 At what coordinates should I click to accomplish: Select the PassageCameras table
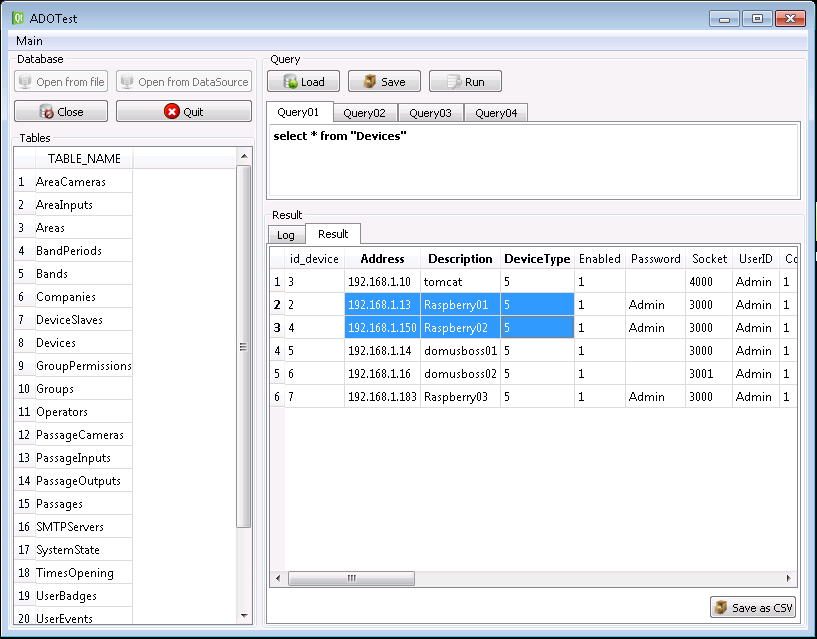(x=83, y=435)
